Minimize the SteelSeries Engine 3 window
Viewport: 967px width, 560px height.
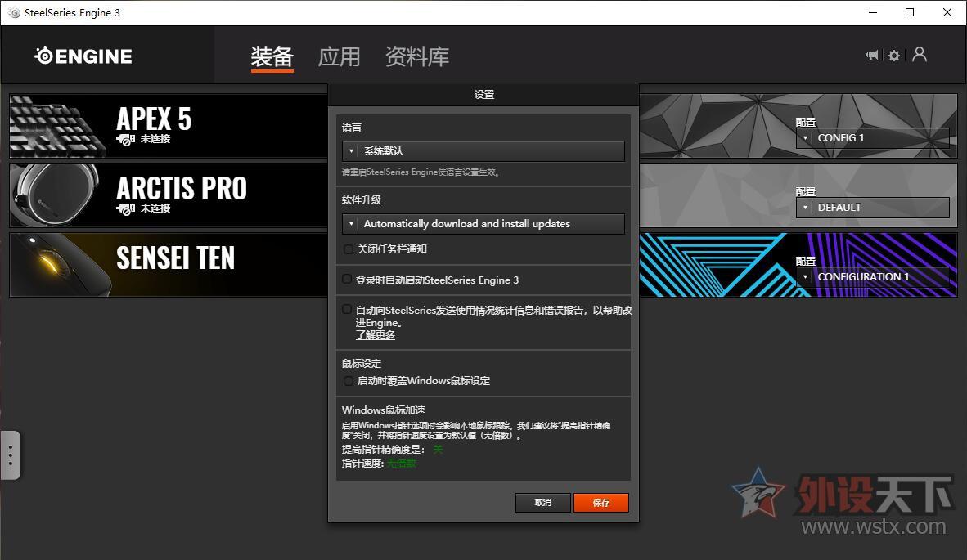pyautogui.click(x=873, y=12)
